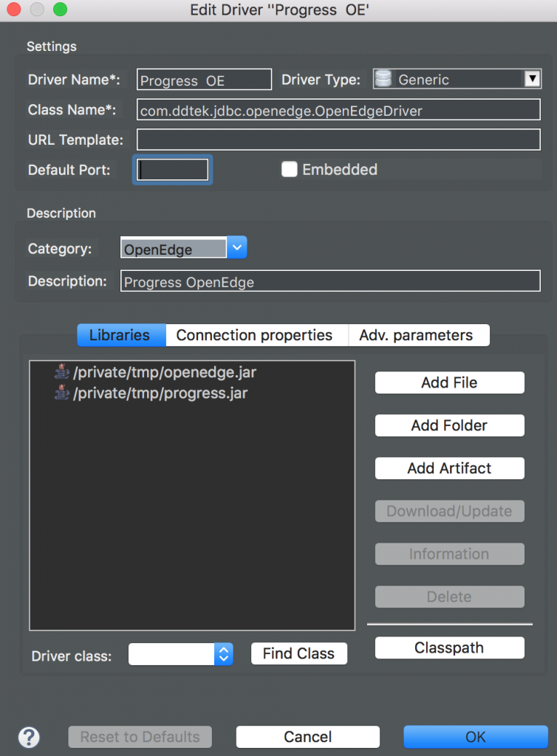This screenshot has height=756, width=557.
Task: Open the Classpath button
Action: coord(449,647)
